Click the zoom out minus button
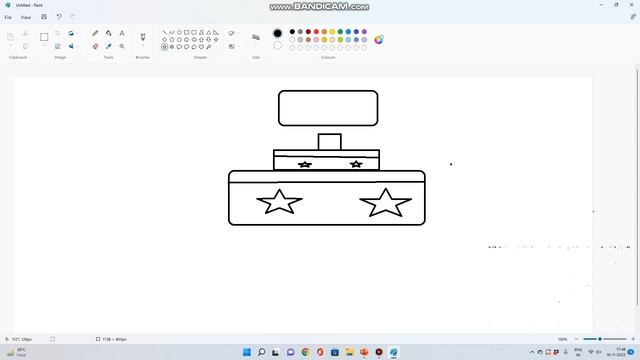Viewport: 640px width, 360px height. (x=576, y=339)
